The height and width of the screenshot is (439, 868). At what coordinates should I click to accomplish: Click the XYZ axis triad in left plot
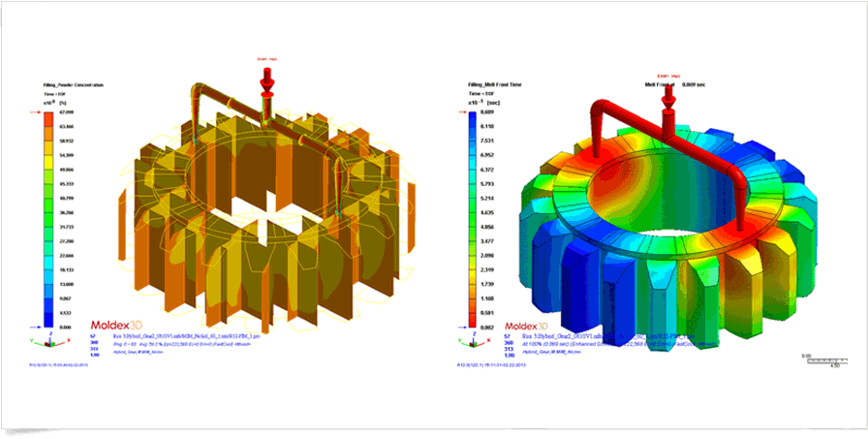coord(48,341)
